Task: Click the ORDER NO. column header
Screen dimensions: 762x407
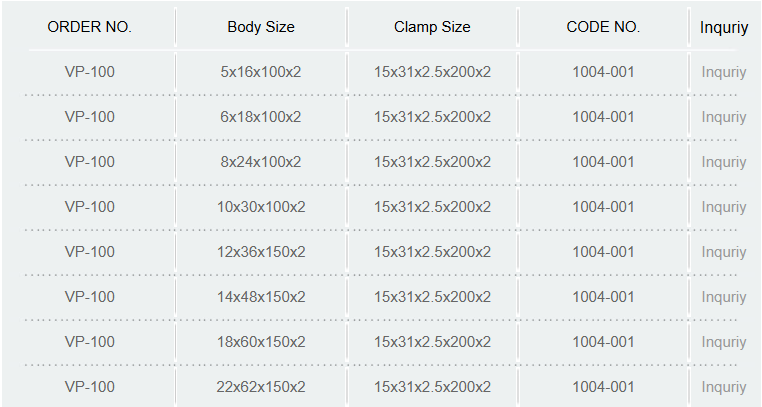Action: point(89,27)
